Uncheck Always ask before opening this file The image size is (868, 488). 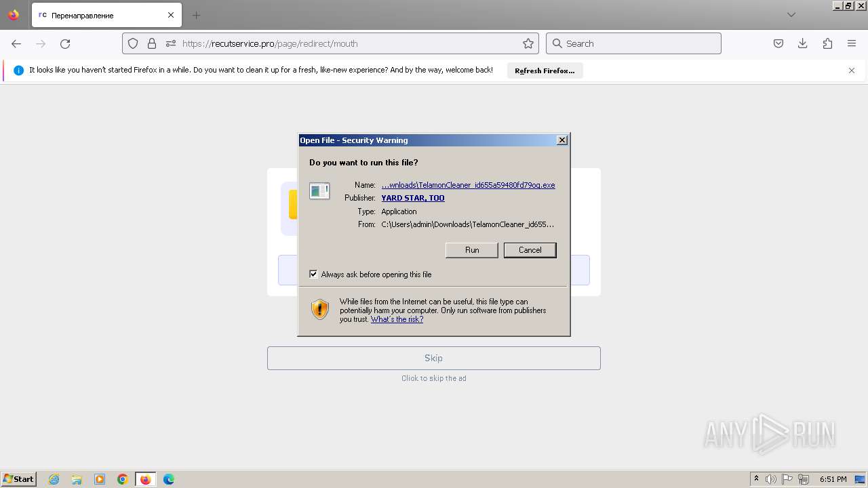pos(313,274)
